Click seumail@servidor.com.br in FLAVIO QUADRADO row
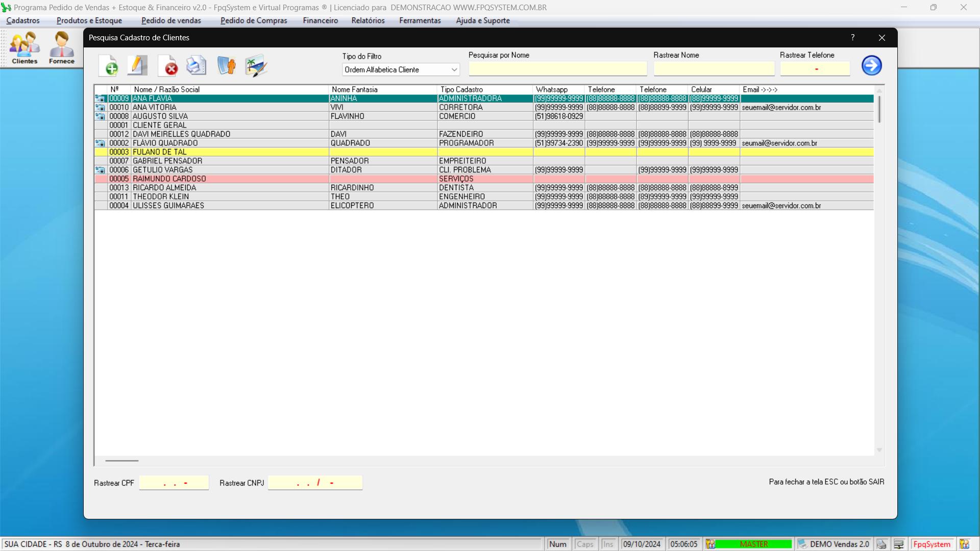 pyautogui.click(x=779, y=143)
